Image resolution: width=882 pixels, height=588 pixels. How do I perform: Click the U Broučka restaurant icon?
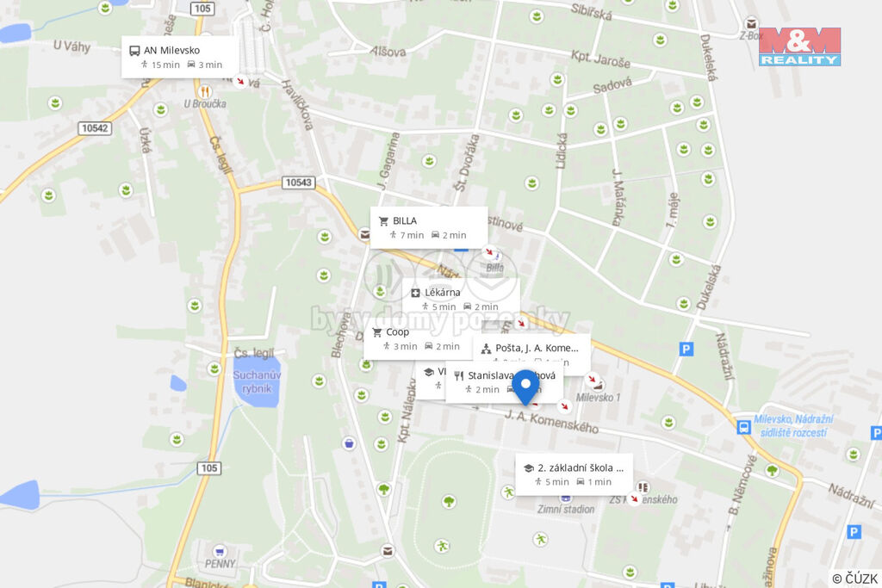205,91
